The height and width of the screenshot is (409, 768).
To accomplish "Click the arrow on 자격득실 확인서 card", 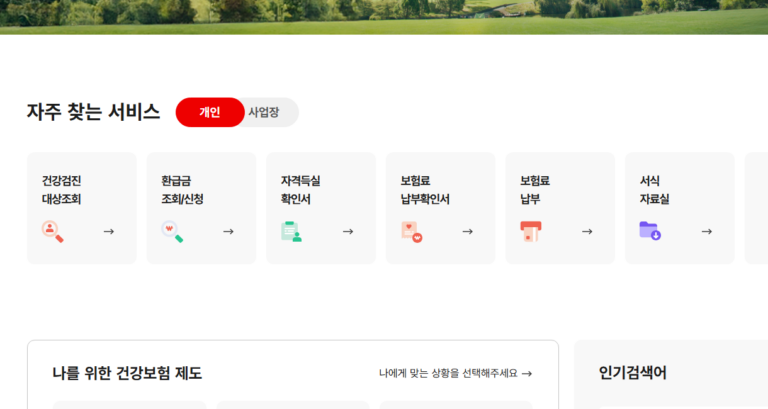I will 348,232.
